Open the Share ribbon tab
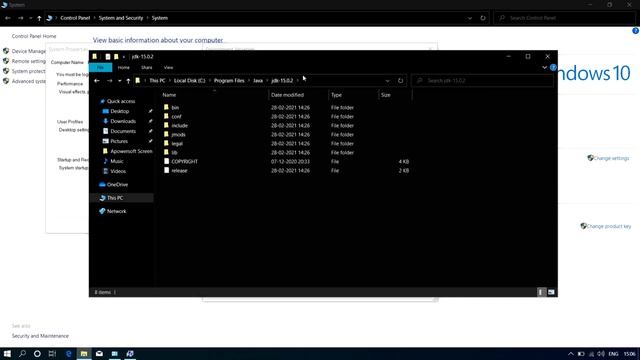The height and width of the screenshot is (360, 640). coord(147,67)
